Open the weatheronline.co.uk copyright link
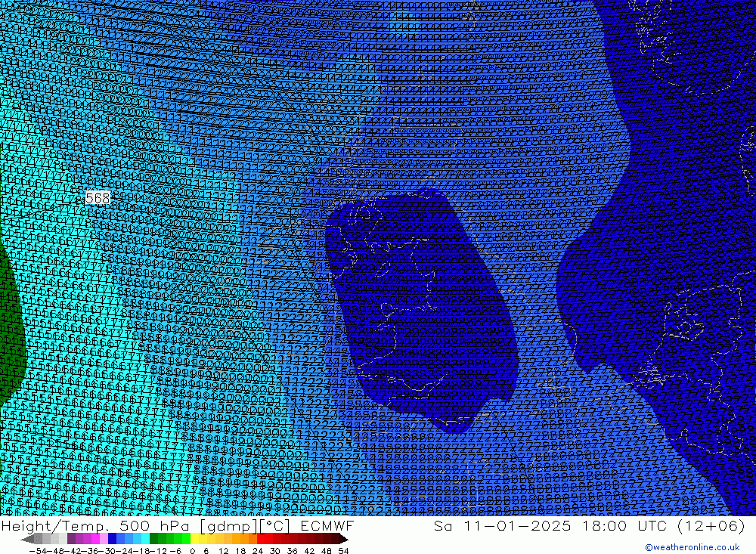Viewport: 756px width, 554px height. point(692,547)
